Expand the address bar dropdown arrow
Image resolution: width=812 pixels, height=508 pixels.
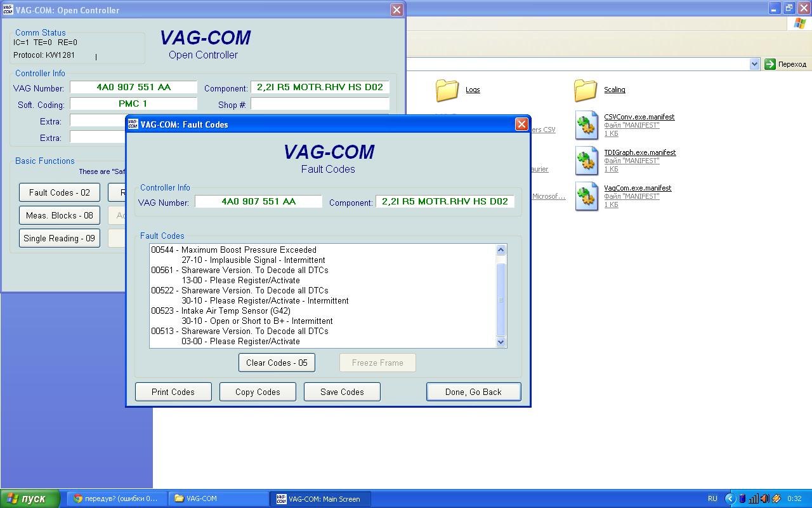[754, 64]
